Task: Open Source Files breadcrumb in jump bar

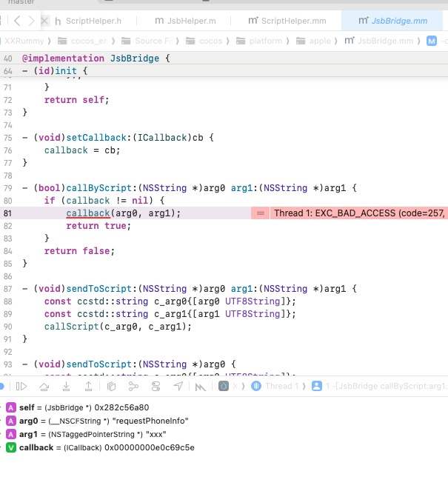Action: (147, 41)
